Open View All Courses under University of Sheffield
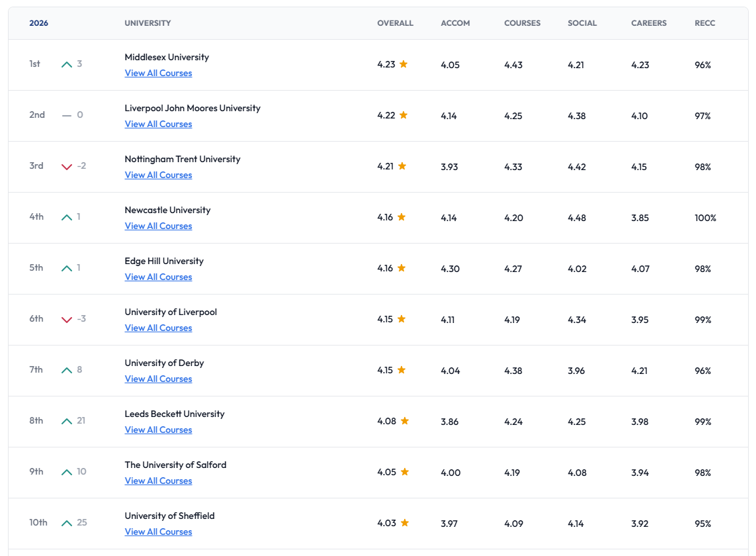This screenshot has width=756, height=556. [158, 532]
